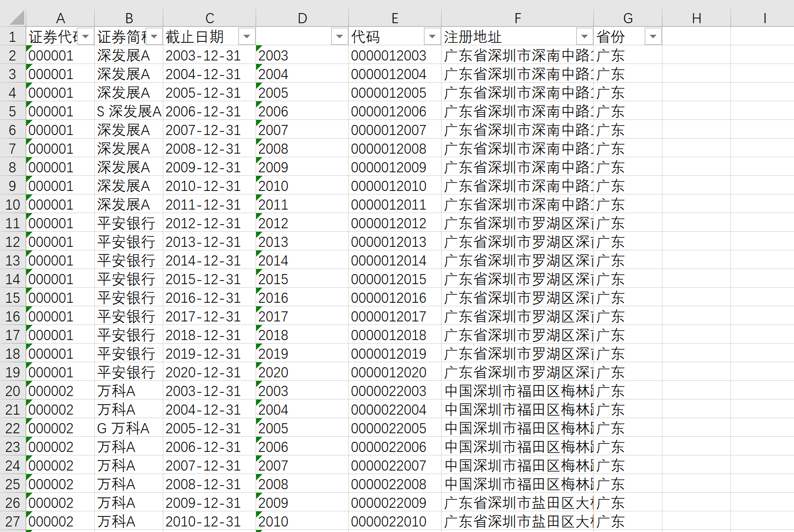Click the address cell in row 2
This screenshot has height=532, width=794.
pyautogui.click(x=518, y=55)
